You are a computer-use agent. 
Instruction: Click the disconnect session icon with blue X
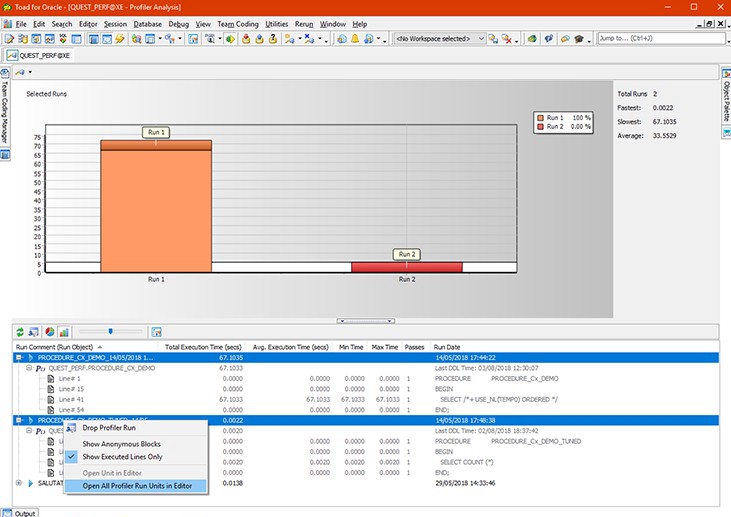click(309, 39)
